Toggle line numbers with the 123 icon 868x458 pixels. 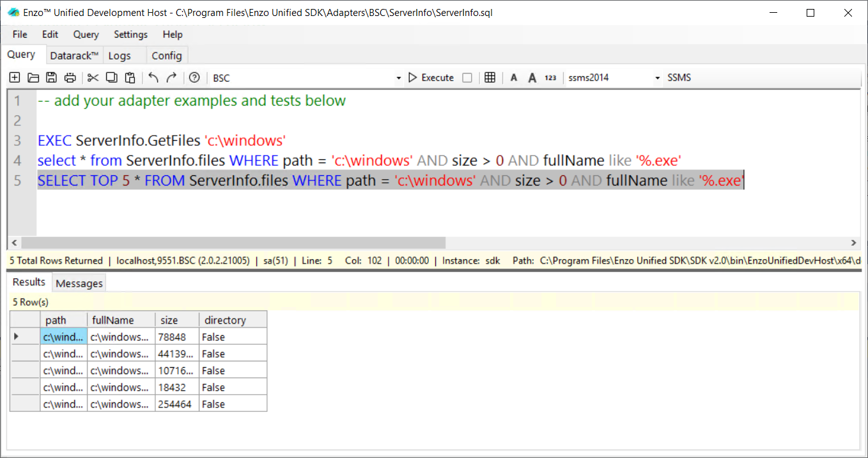tap(550, 78)
